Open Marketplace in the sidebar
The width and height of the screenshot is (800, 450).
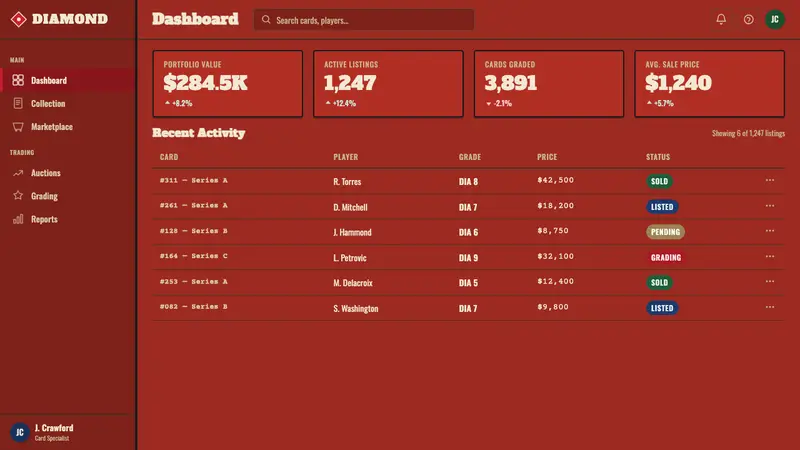pyautogui.click(x=68, y=127)
